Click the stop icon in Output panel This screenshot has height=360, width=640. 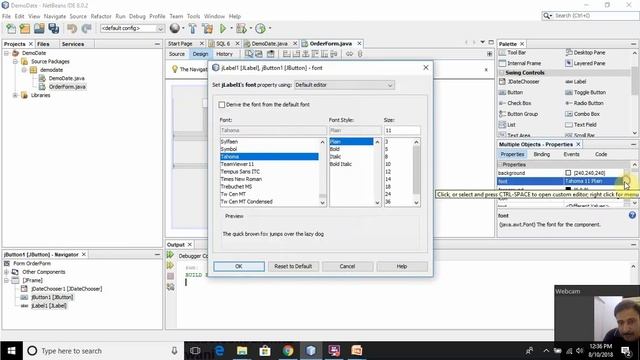pos(171,276)
